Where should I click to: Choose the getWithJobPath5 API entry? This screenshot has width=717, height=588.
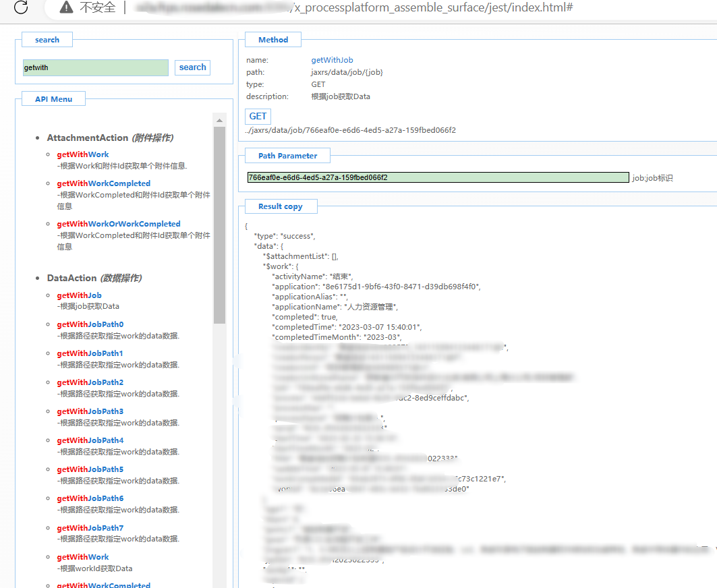90,469
